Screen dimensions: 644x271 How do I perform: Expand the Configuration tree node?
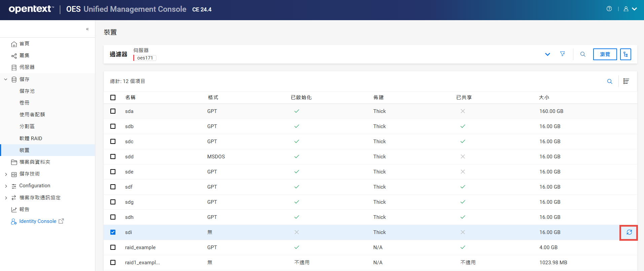pos(6,186)
